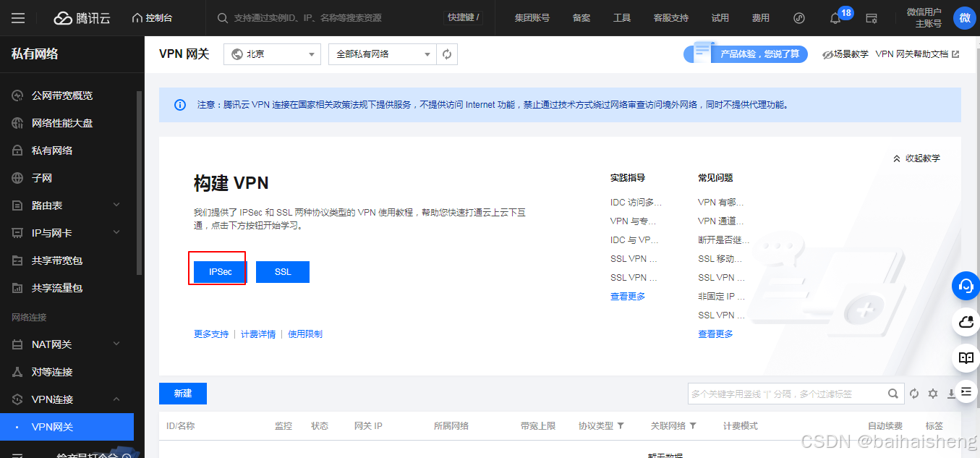Screen dimensions: 980x458
Task: Open the 全部私有网络 dropdown
Action: click(382, 54)
